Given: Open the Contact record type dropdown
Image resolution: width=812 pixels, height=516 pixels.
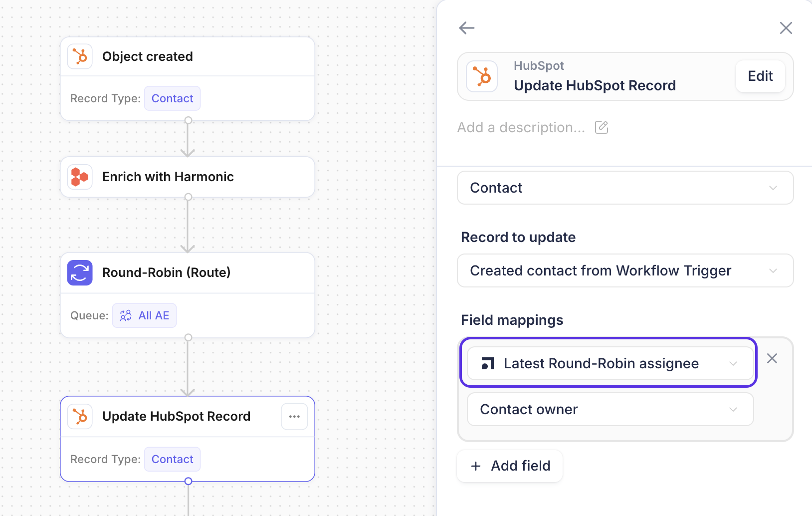Looking at the screenshot, I should point(625,188).
